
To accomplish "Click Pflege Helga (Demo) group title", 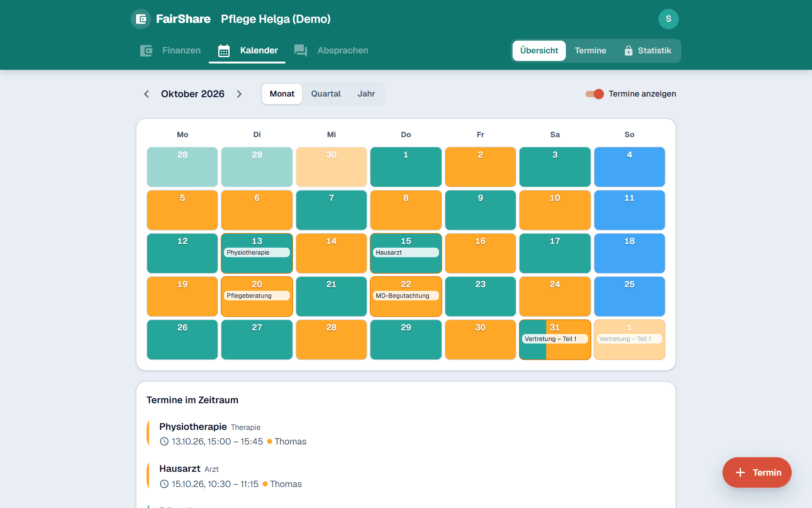I will pyautogui.click(x=275, y=19).
